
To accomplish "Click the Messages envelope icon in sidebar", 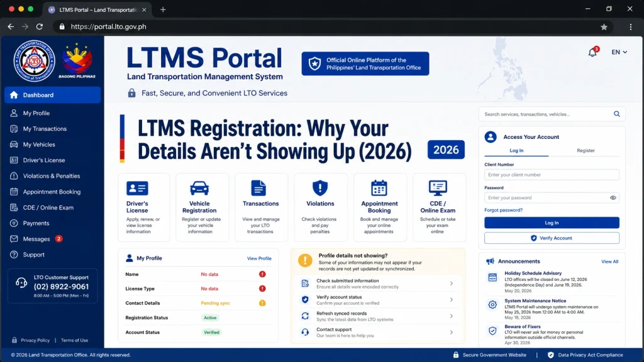I will click(14, 239).
